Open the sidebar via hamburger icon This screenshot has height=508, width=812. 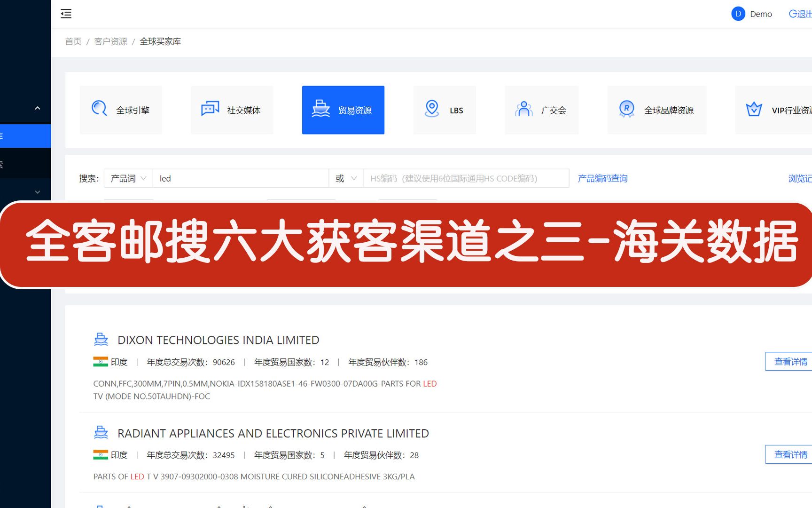point(66,14)
